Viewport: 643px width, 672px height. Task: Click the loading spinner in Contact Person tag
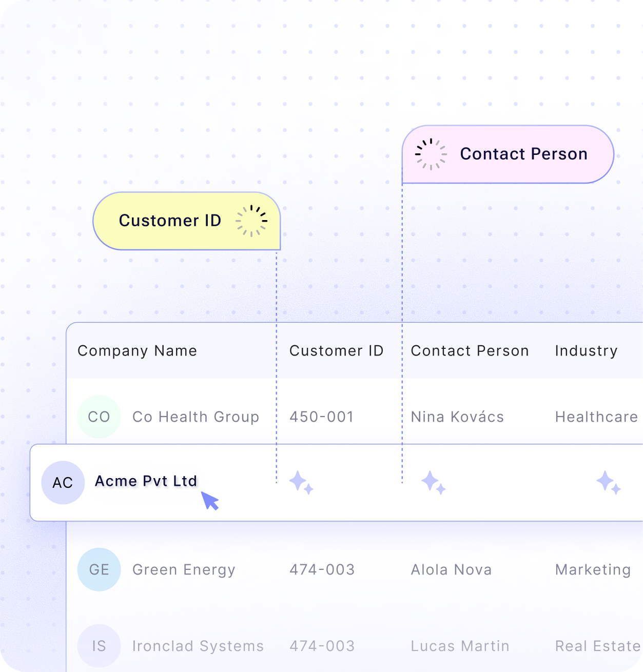[x=431, y=154]
